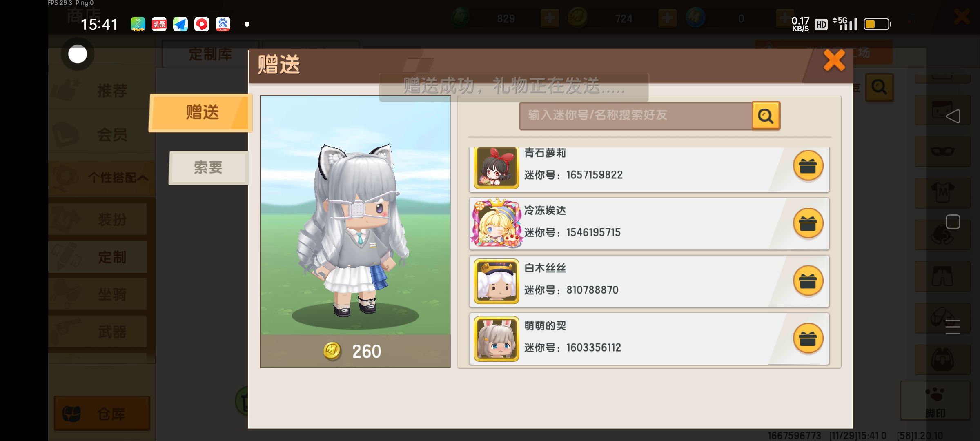Tap the Android home square button
980x441 pixels.
(953, 222)
